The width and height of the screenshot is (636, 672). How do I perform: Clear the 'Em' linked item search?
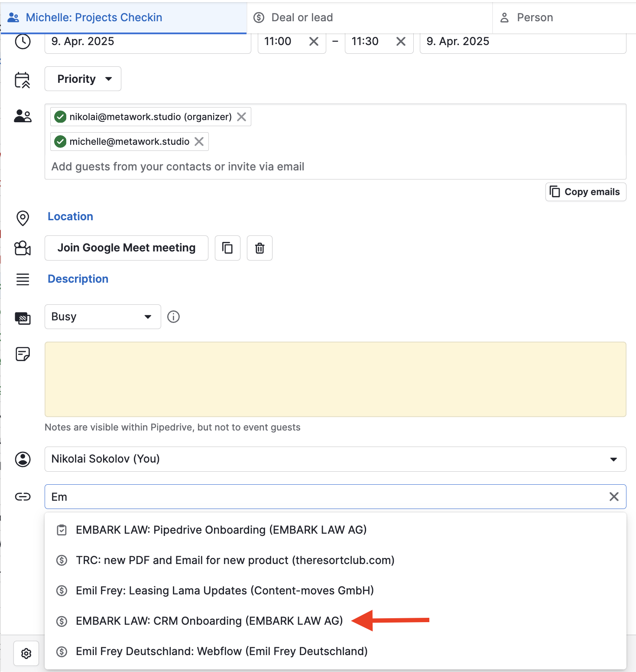click(x=613, y=497)
